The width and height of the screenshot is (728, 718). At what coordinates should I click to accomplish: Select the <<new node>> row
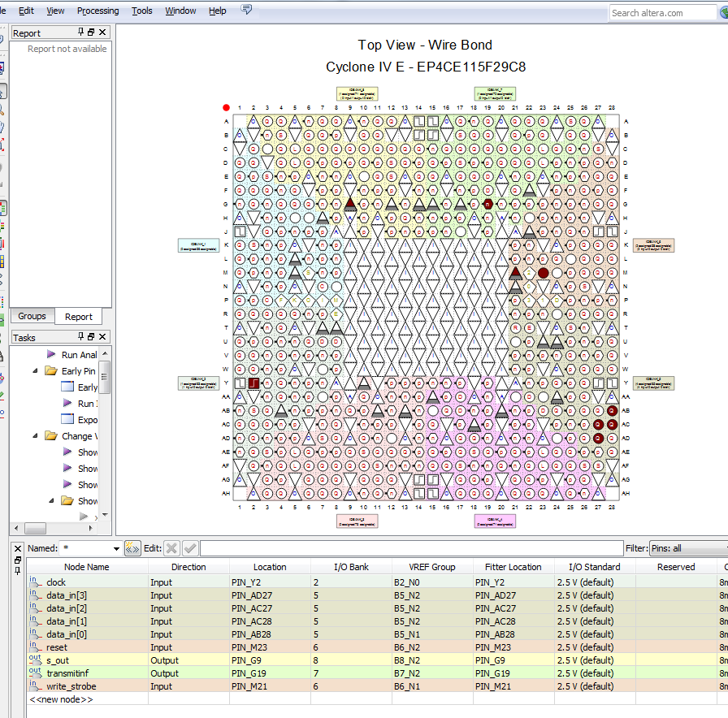(61, 699)
